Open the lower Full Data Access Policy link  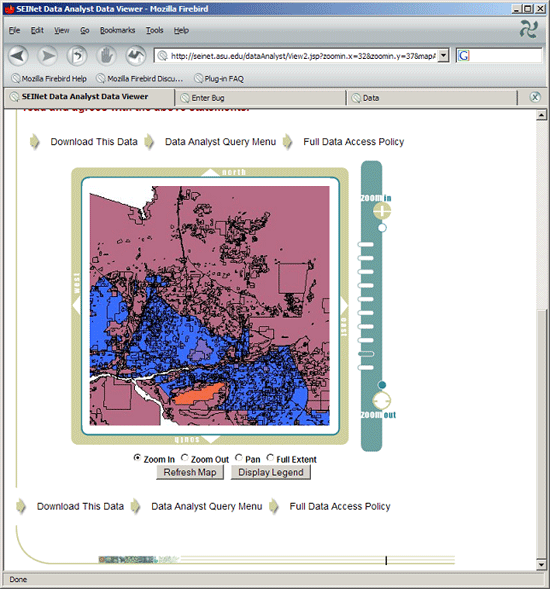click(340, 506)
